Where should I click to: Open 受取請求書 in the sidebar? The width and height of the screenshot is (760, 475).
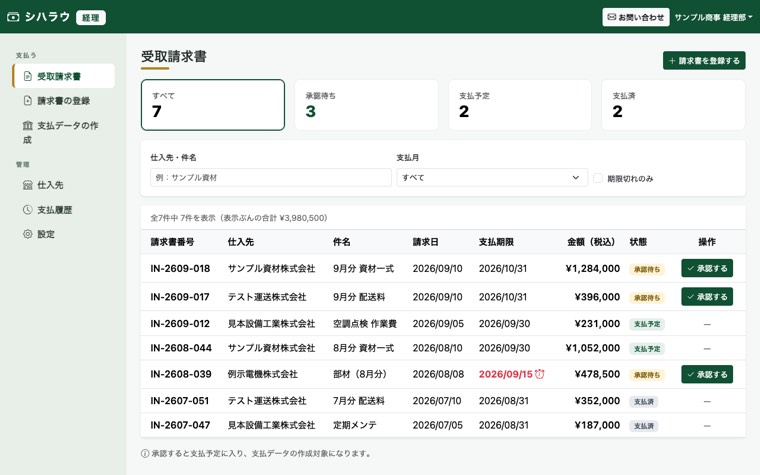[63, 76]
